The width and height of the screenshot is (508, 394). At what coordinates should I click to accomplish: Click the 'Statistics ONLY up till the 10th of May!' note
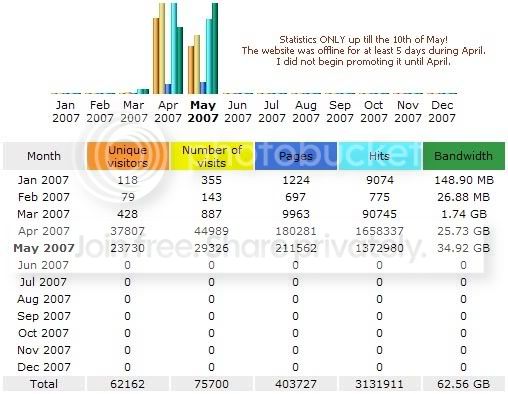[x=363, y=40]
